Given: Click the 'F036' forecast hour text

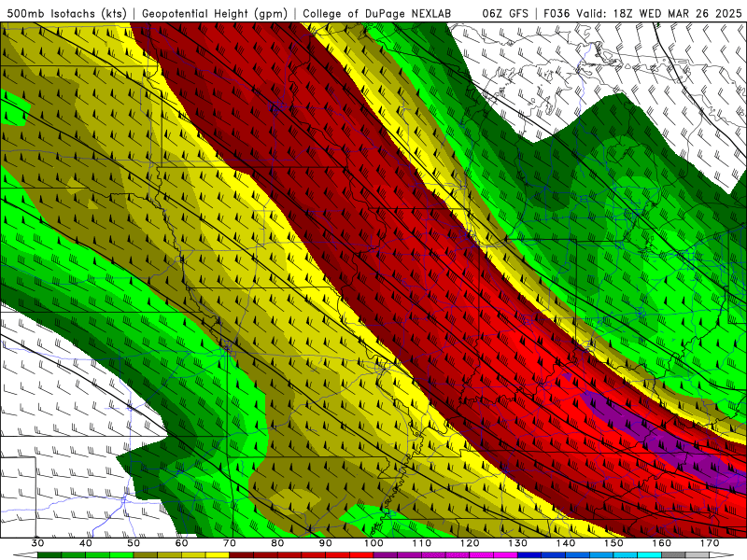Looking at the screenshot, I should pyautogui.click(x=557, y=13).
